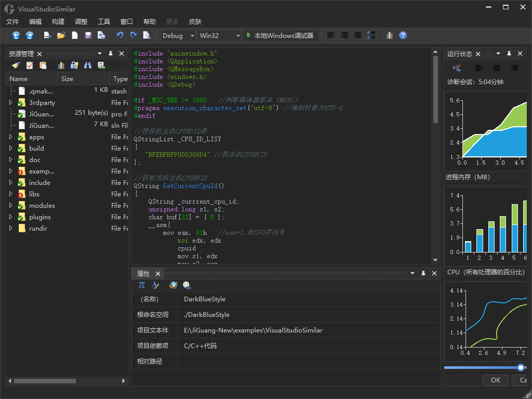
Task: Click the DarkBlueStyle name value field
Action: coord(309,299)
